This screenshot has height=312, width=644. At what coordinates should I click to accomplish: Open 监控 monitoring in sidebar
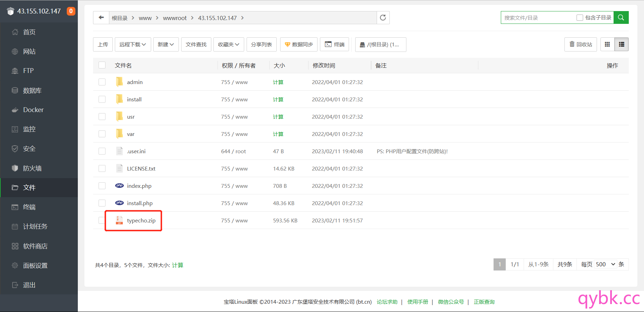pos(39,129)
